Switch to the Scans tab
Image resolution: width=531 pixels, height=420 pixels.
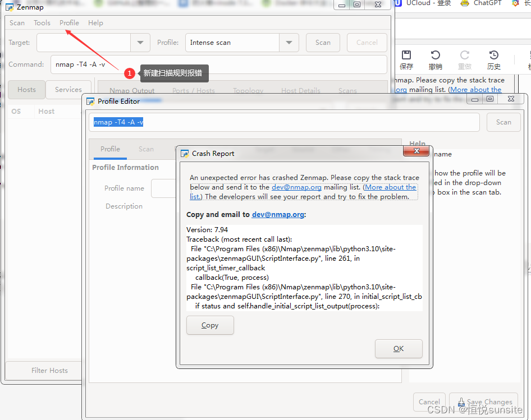click(347, 91)
